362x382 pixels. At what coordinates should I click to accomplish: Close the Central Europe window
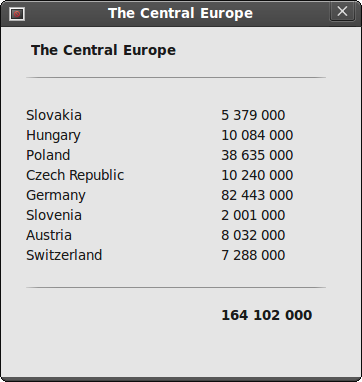[x=342, y=12]
